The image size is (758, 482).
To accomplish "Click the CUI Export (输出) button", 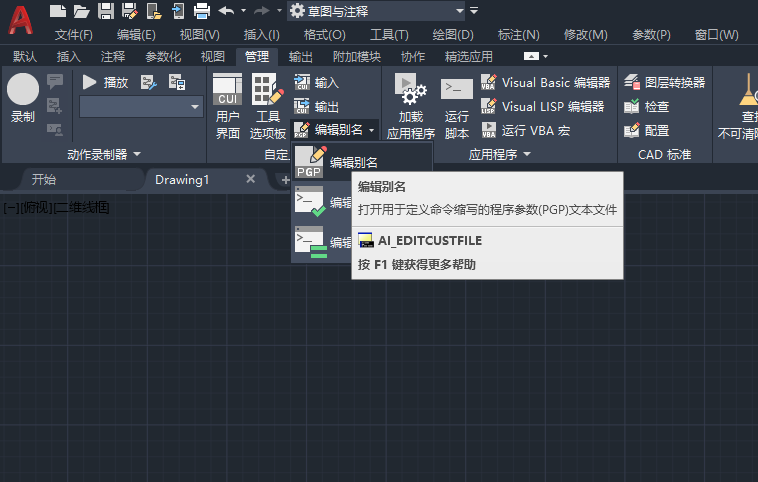I will tap(316, 106).
